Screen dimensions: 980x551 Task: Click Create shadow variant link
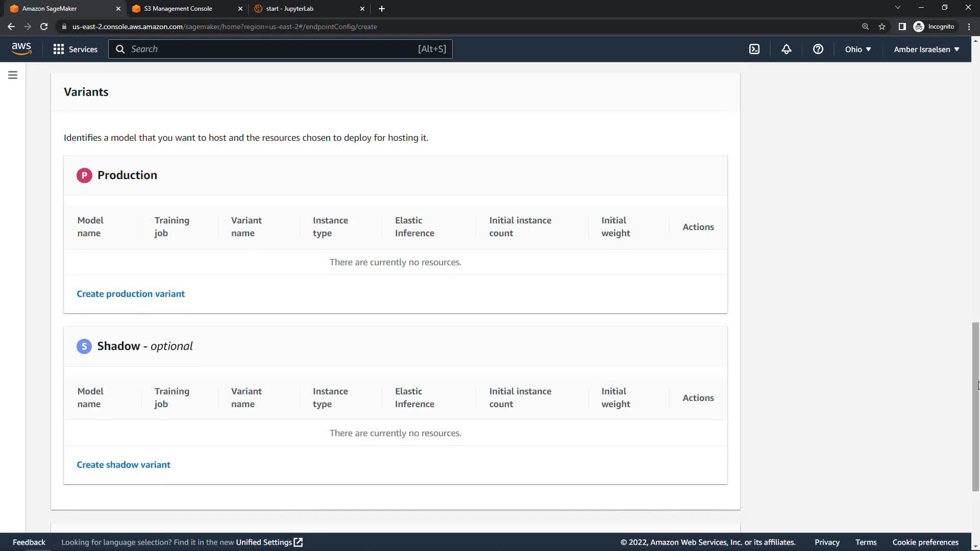124,465
